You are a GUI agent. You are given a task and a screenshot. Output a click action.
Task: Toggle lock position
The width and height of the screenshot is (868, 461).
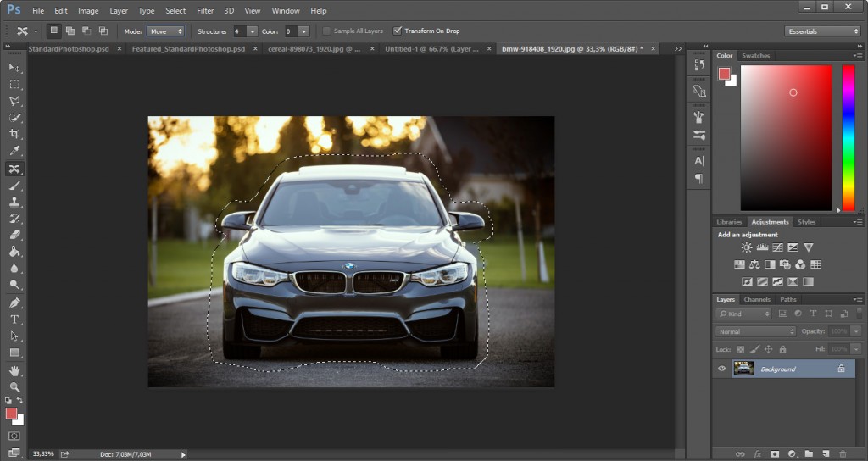point(768,349)
